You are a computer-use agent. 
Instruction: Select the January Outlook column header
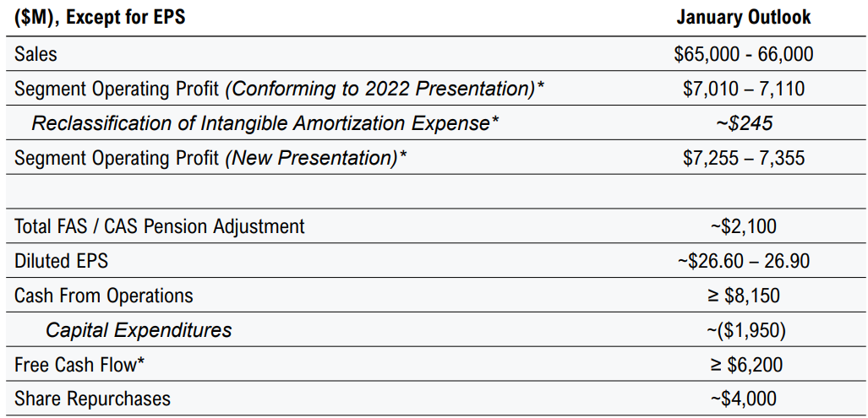[x=744, y=18]
